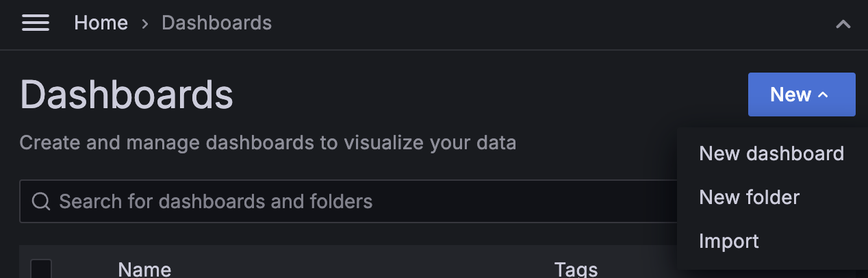The width and height of the screenshot is (868, 278).
Task: Open the main hamburger navigation menu
Action: coord(36,23)
